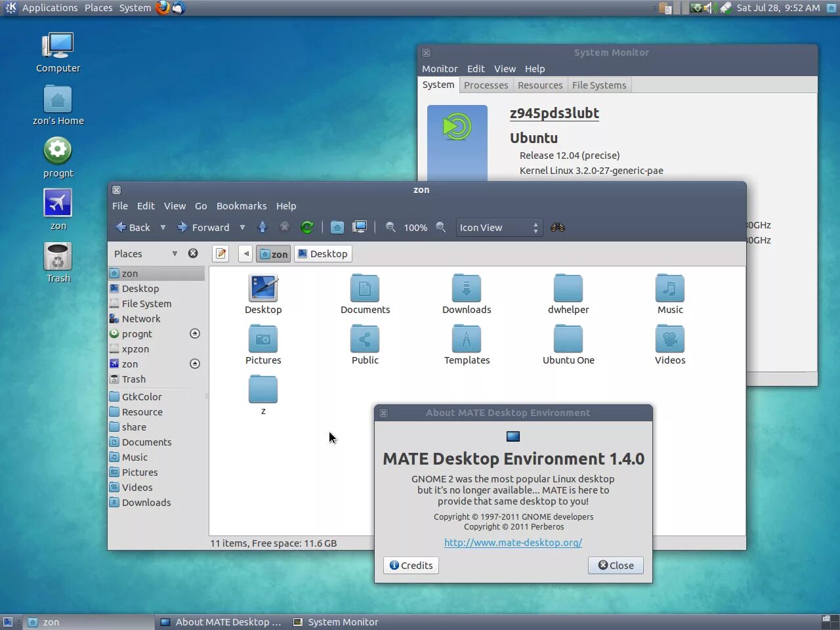
Task: Open the mate-desktop.org link
Action: pyautogui.click(x=513, y=542)
